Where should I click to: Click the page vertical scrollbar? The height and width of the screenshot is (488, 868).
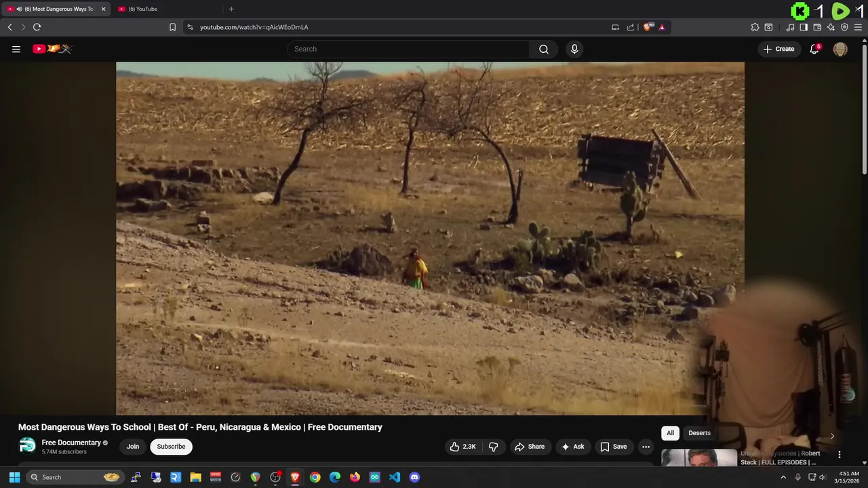tap(864, 108)
